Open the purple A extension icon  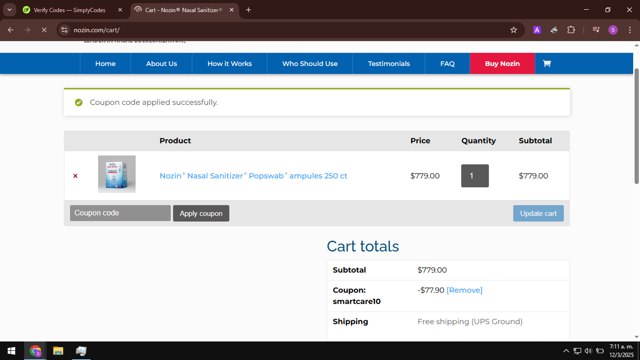(537, 30)
